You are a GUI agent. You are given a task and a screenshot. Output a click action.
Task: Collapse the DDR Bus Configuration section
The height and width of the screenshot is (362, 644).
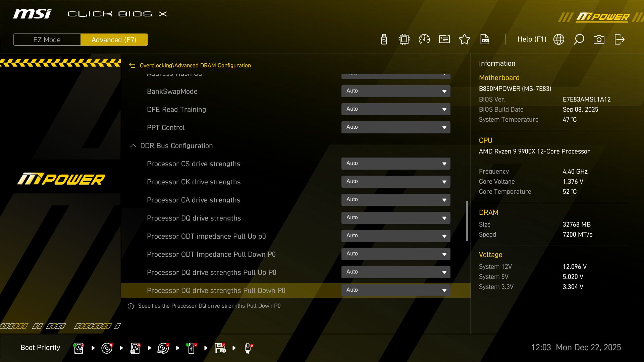tap(133, 146)
